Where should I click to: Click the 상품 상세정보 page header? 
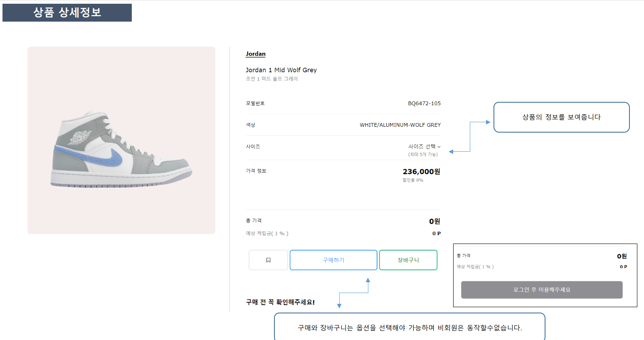pos(67,12)
